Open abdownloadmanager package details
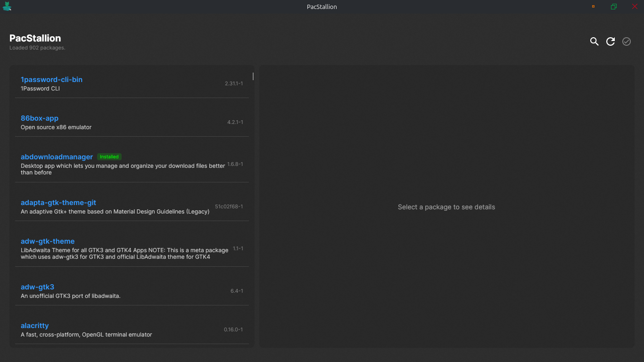Screen dimensions: 644x362 pyautogui.click(x=132, y=164)
